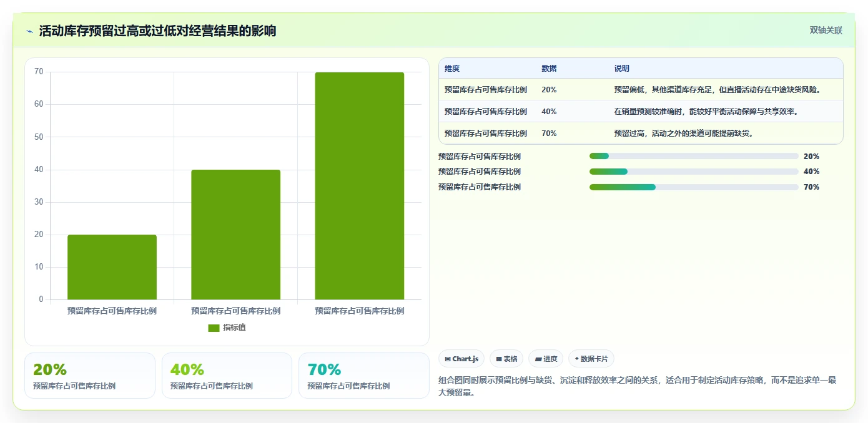
Task: Click the progress bar showing 70%
Action: point(694,187)
